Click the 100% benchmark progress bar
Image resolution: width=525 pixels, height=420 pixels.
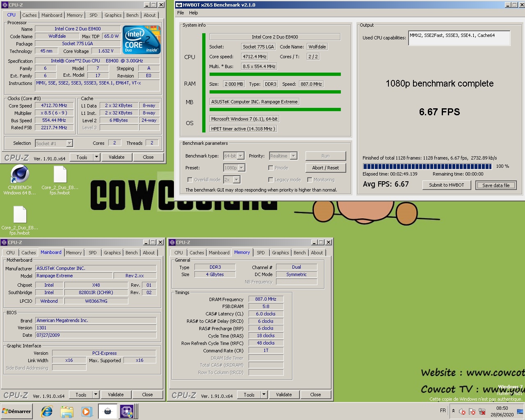pyautogui.click(x=427, y=167)
